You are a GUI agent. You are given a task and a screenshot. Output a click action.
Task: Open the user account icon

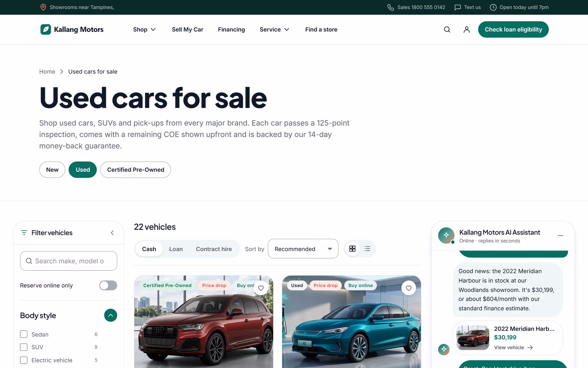click(x=467, y=29)
